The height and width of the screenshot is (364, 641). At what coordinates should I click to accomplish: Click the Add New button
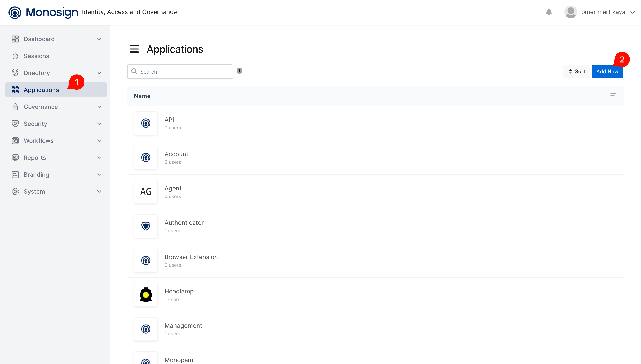(607, 71)
